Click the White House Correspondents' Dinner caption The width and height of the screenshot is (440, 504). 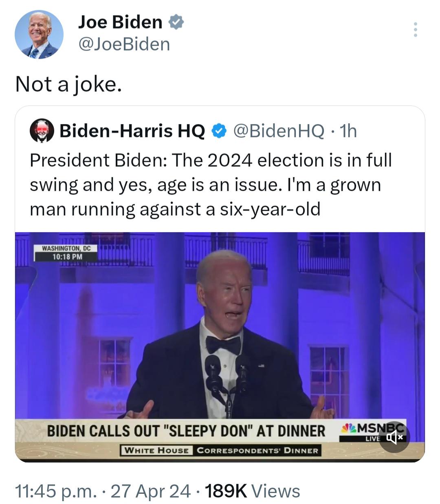tap(220, 451)
